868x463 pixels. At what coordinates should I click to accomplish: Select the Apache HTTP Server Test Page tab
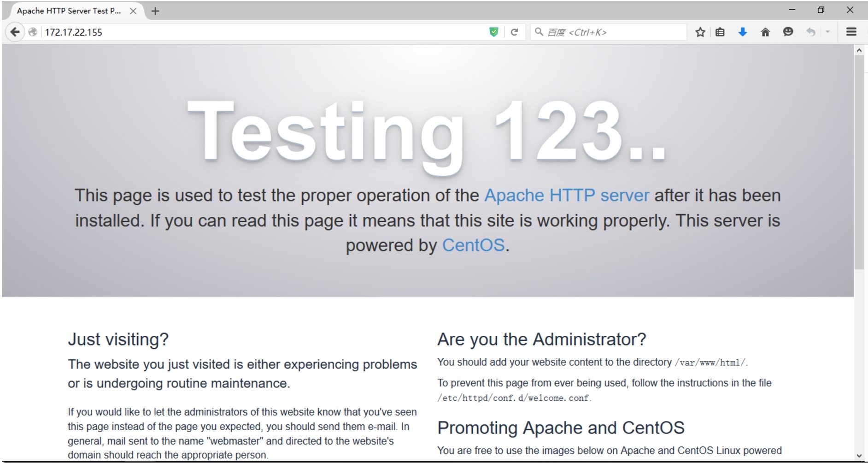pos(69,11)
